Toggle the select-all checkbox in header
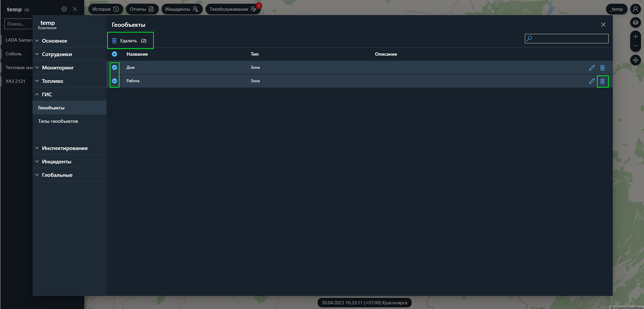This screenshot has height=309, width=644. pos(115,54)
